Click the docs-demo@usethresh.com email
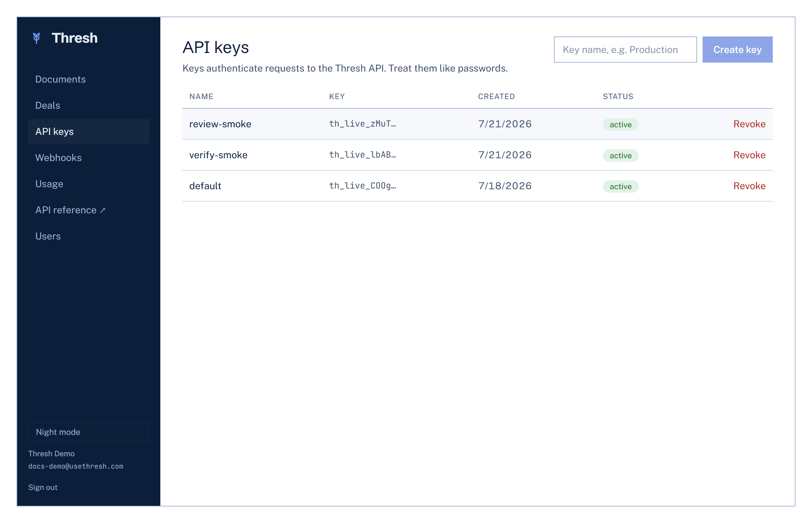 tap(76, 466)
